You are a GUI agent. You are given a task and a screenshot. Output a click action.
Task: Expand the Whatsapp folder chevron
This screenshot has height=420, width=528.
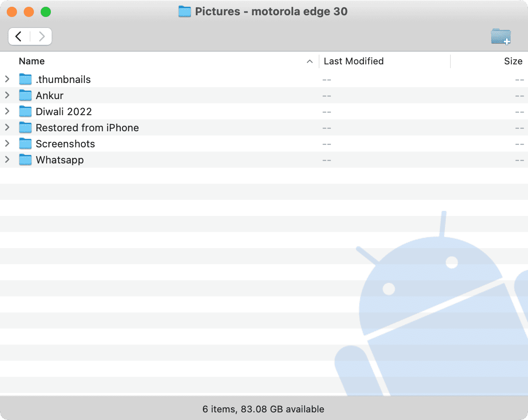pyautogui.click(x=7, y=160)
